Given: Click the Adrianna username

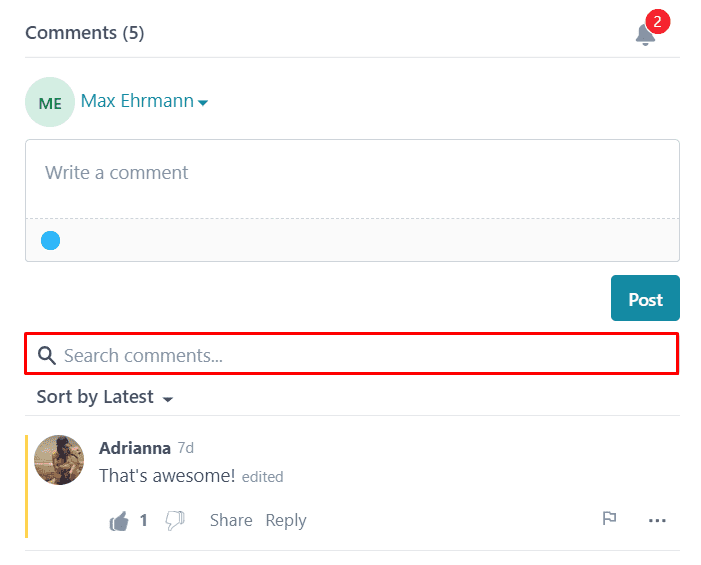Looking at the screenshot, I should tap(135, 448).
